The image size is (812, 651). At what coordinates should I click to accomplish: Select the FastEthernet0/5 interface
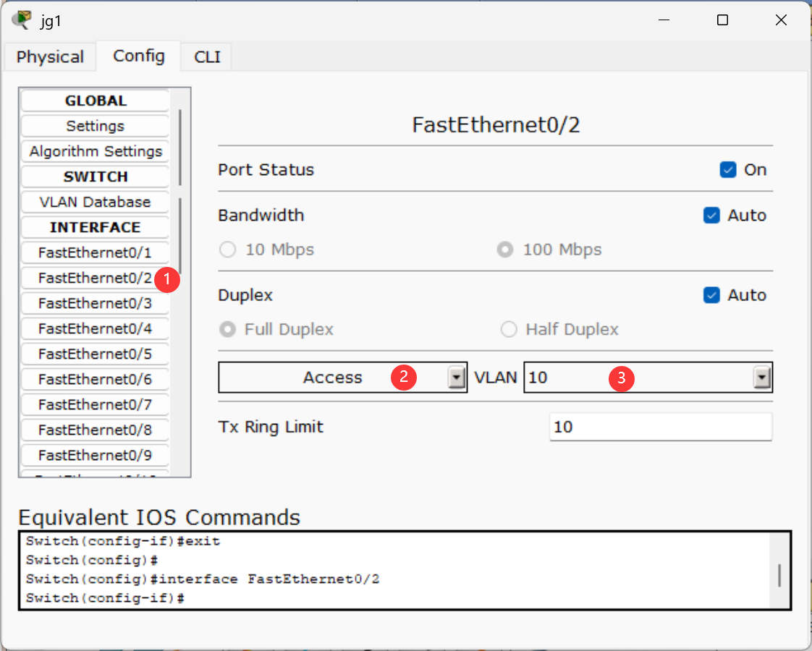(x=96, y=354)
